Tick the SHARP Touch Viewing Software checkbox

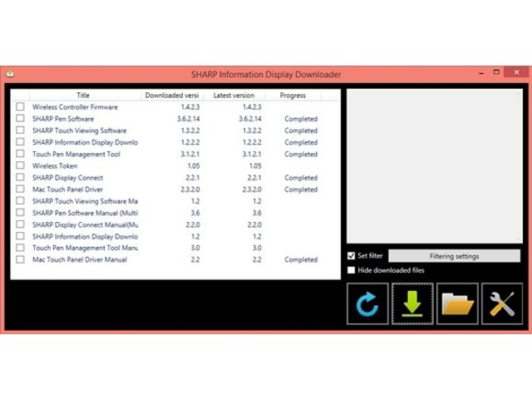pos(20,130)
